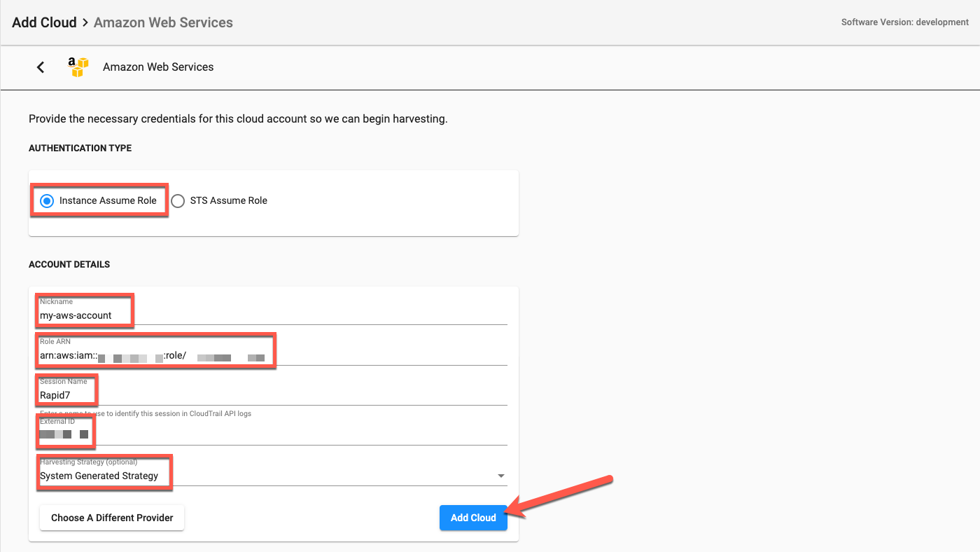
Task: Click the Software Version: development text
Action: [x=904, y=22]
